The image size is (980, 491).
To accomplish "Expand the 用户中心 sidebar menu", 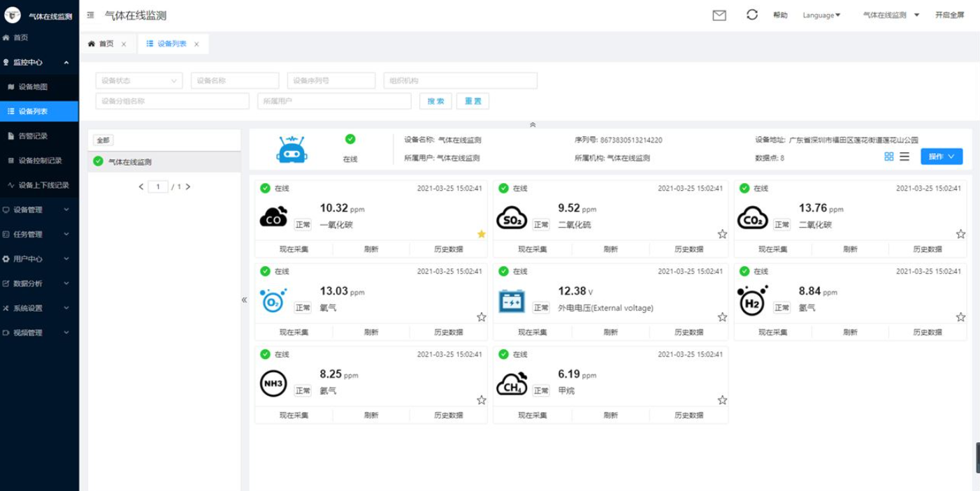I will coord(39,258).
